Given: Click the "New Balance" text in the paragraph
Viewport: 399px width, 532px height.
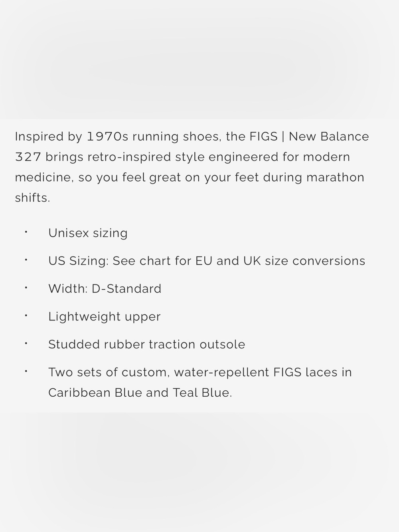Looking at the screenshot, I should tap(329, 136).
